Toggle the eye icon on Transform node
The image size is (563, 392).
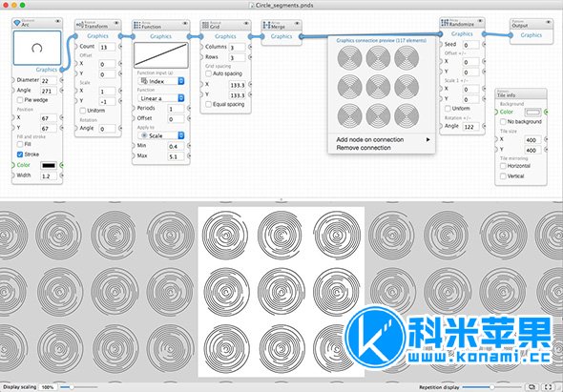tap(116, 24)
